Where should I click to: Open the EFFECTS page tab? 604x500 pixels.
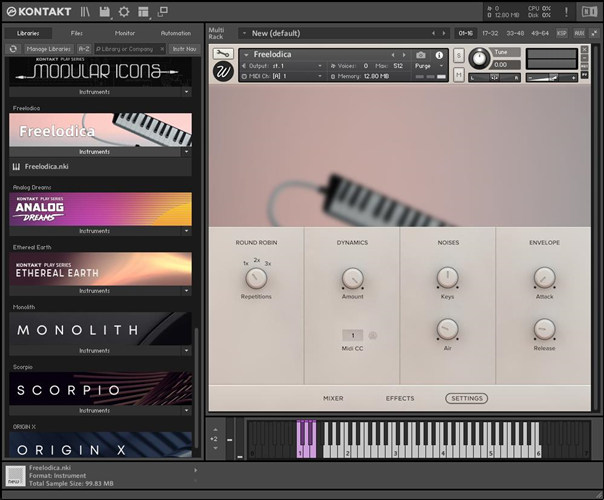[x=400, y=398]
